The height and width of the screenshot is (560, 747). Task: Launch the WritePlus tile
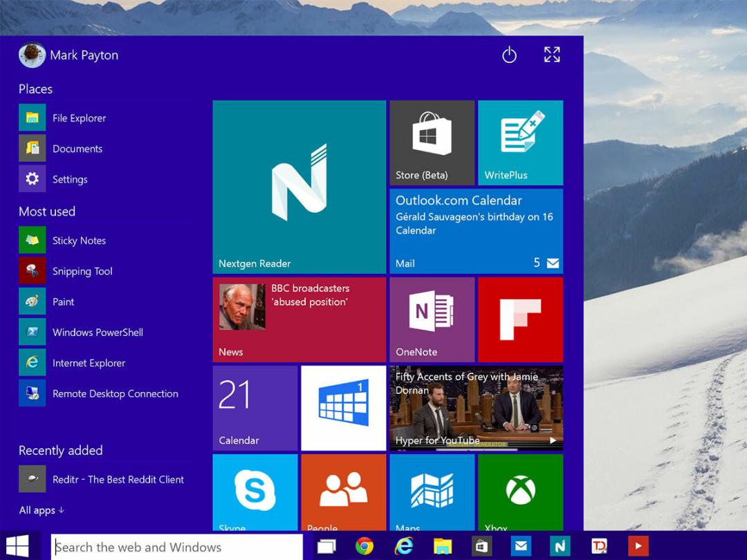pyautogui.click(x=520, y=142)
